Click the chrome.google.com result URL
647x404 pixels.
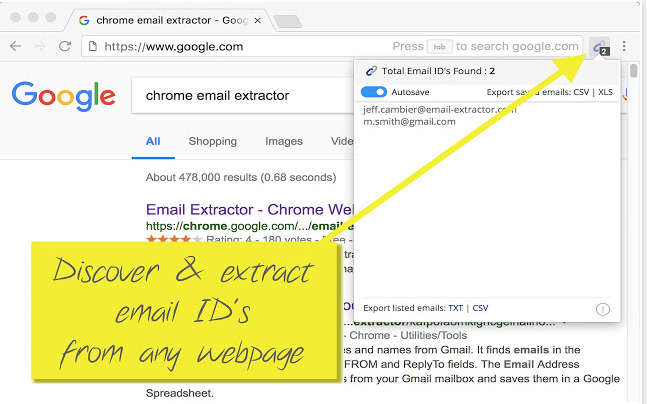[x=250, y=226]
